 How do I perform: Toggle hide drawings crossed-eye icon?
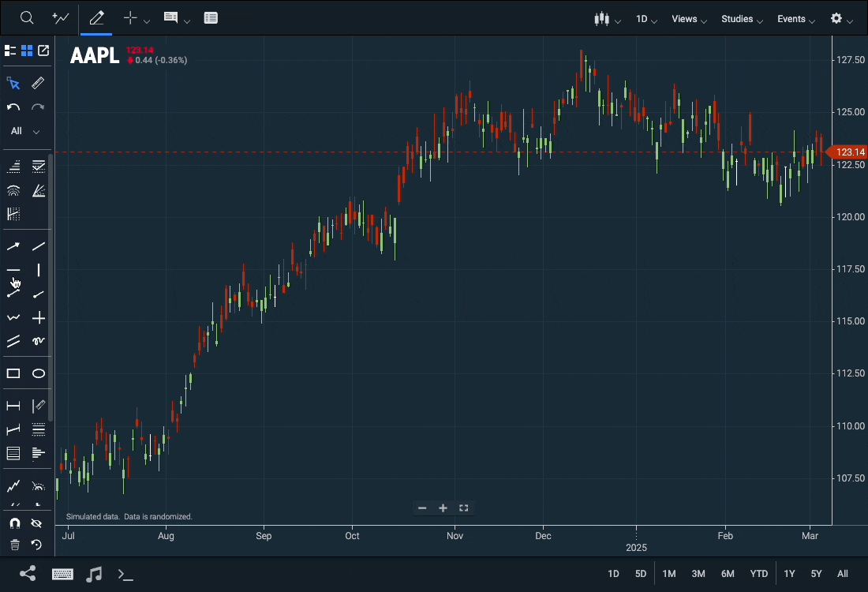[36, 523]
